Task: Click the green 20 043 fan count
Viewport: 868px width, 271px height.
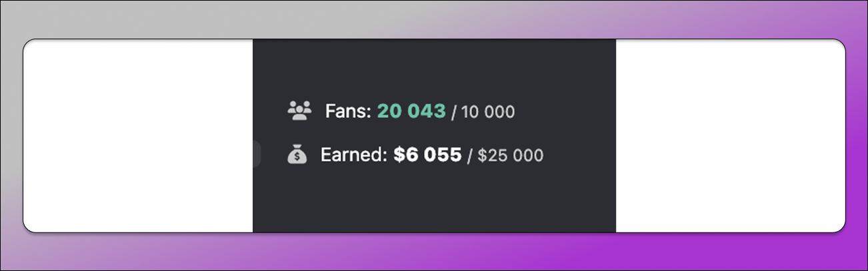Action: (x=411, y=111)
